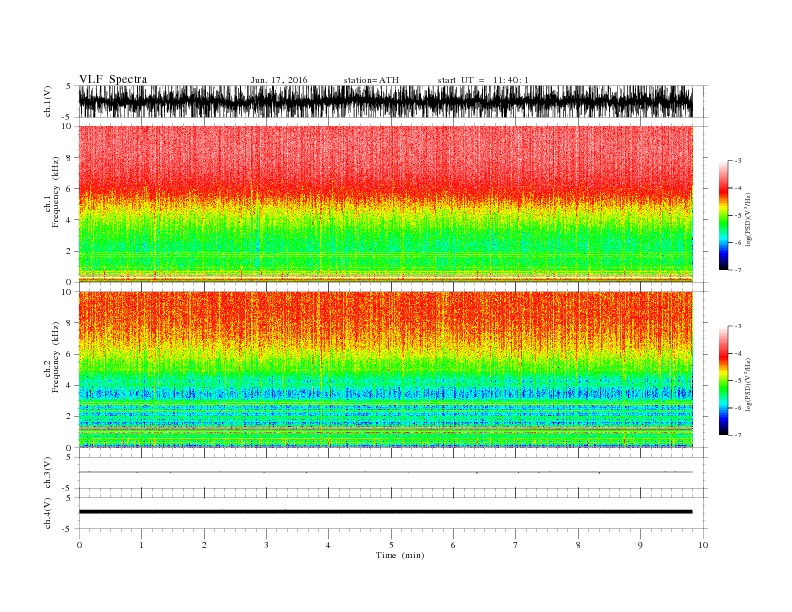Click inside the ch.1 spectrogram panel
This screenshot has height=612, width=792.
[385, 204]
